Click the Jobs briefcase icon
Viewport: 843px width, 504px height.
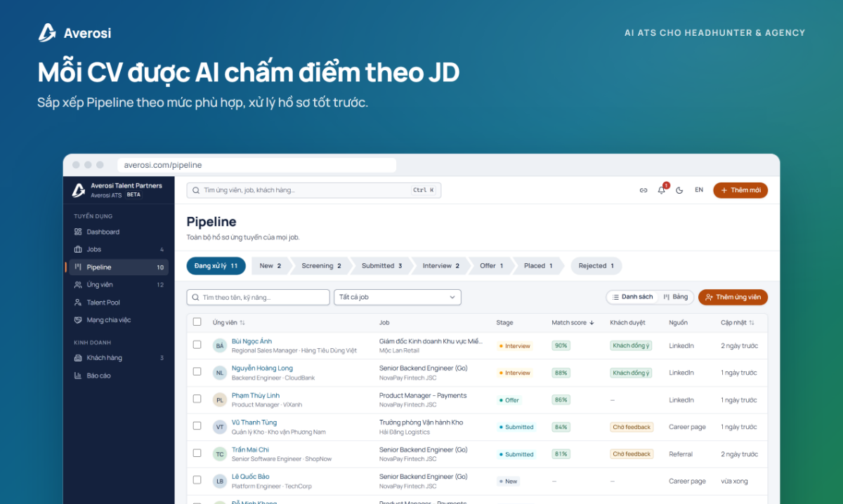78,249
